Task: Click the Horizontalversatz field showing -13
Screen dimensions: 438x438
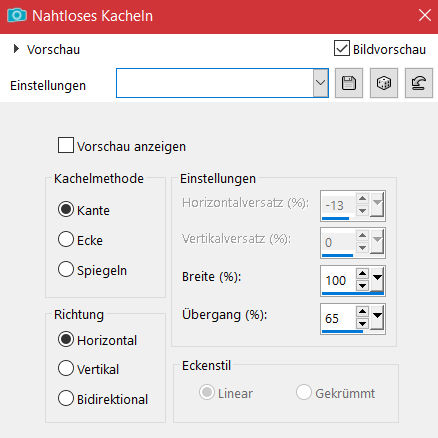Action: [x=338, y=205]
